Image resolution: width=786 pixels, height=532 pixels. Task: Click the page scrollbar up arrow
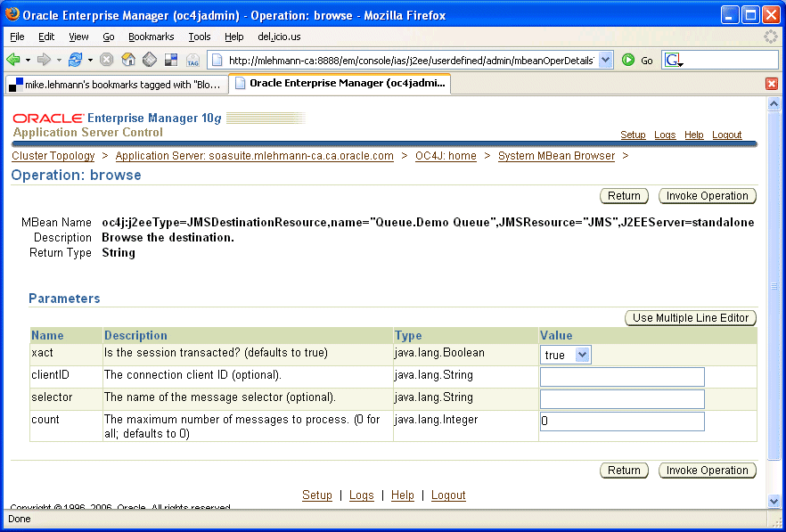pyautogui.click(x=774, y=103)
